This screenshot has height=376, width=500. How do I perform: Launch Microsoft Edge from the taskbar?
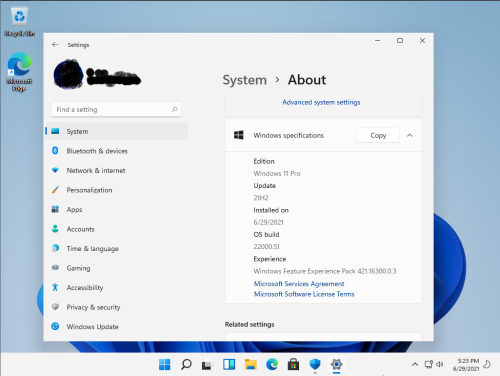(272, 364)
